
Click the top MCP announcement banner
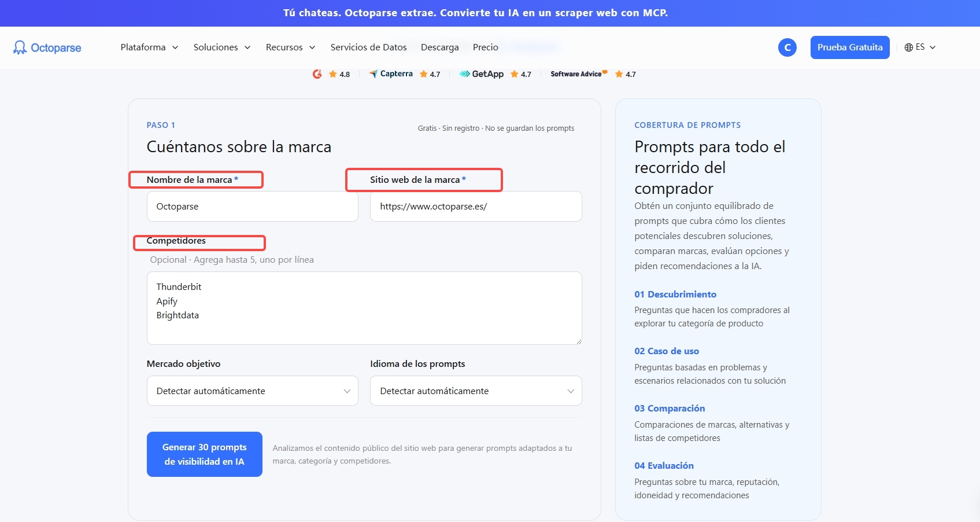coord(490,13)
